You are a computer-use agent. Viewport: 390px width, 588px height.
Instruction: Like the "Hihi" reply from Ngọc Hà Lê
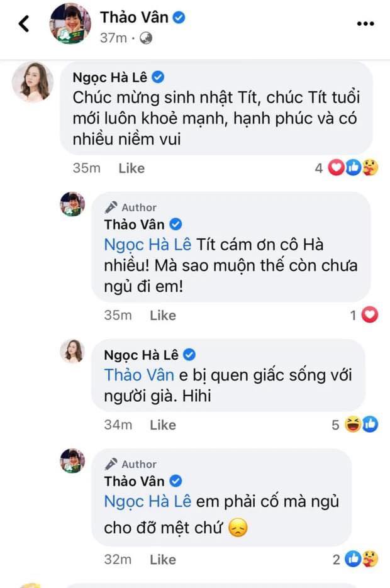[x=162, y=424]
